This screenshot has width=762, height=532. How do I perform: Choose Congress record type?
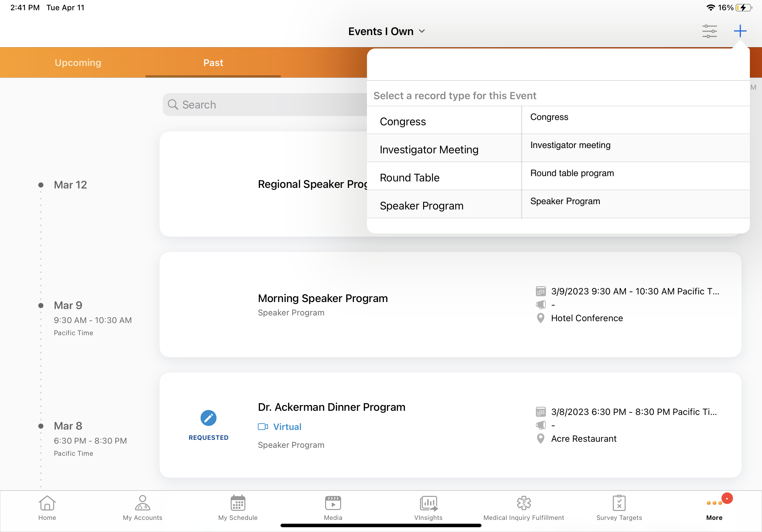(403, 122)
